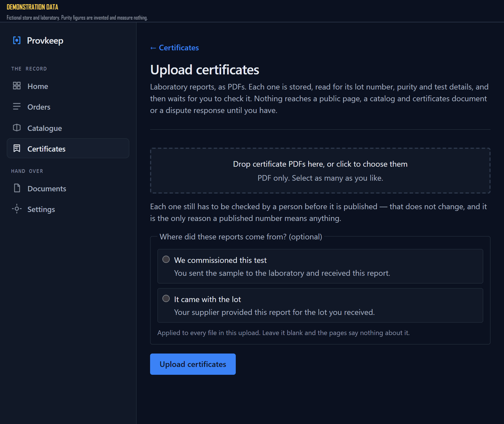Click the blue Upload certificates button

[x=193, y=364]
